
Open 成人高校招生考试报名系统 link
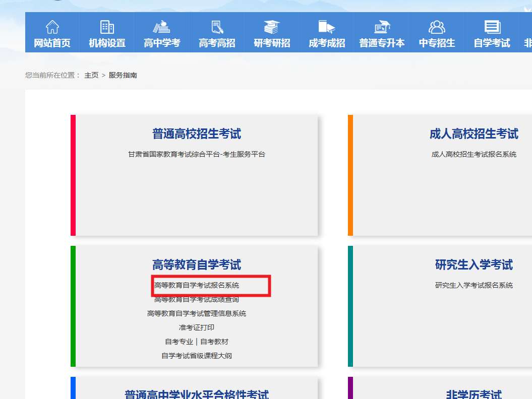pos(474,154)
